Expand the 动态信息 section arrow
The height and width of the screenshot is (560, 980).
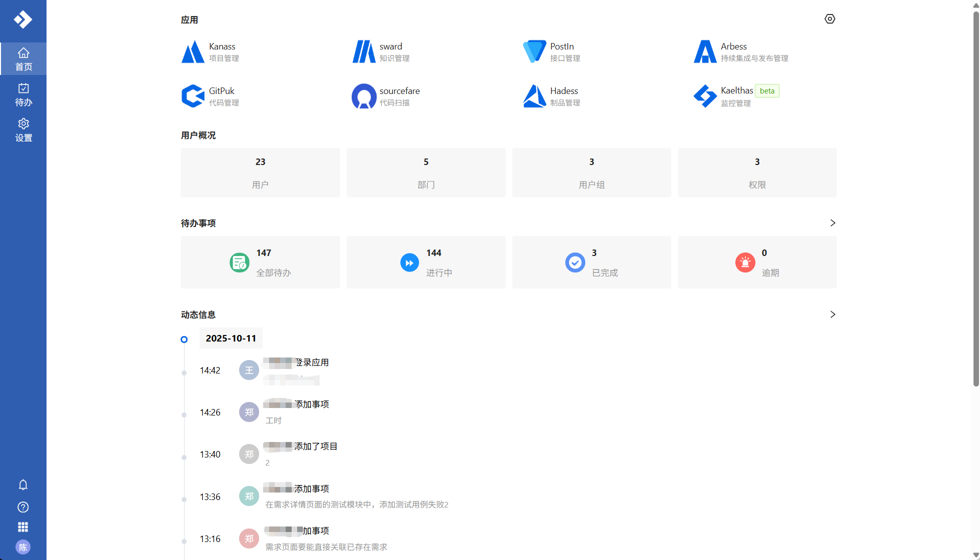tap(832, 314)
